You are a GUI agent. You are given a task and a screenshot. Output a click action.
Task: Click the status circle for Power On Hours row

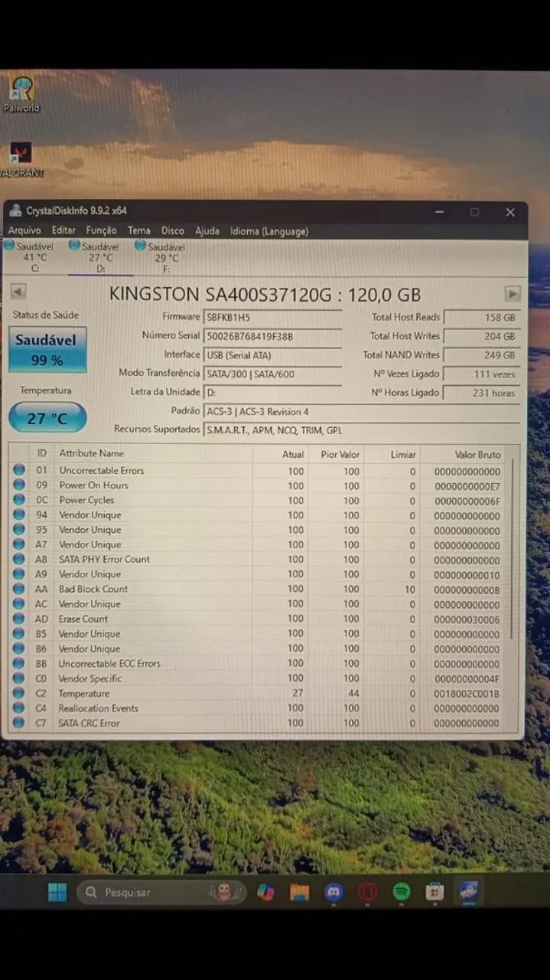19,485
